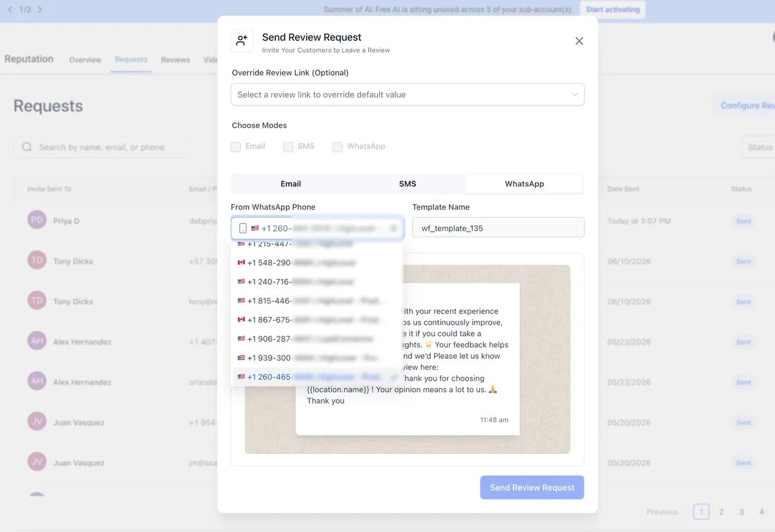Image resolution: width=775 pixels, height=532 pixels.
Task: Click Start activating in the banner
Action: tap(612, 10)
